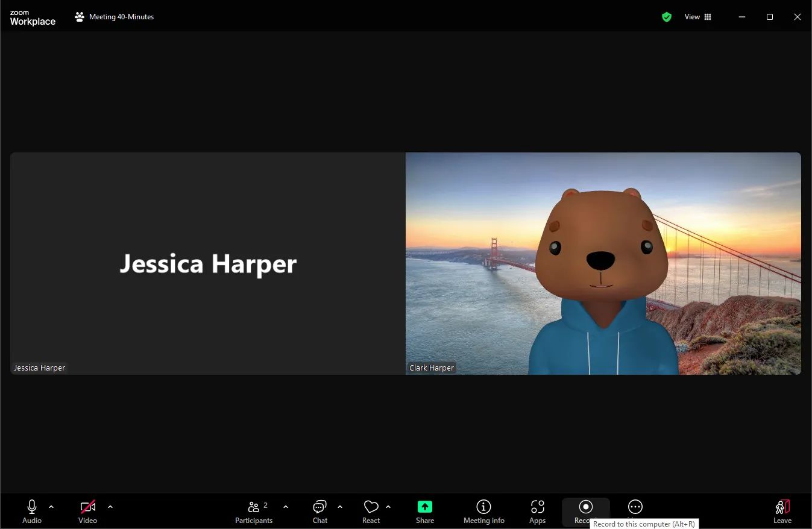812x529 pixels.
Task: Click the green encryption shield icon
Action: (x=667, y=17)
